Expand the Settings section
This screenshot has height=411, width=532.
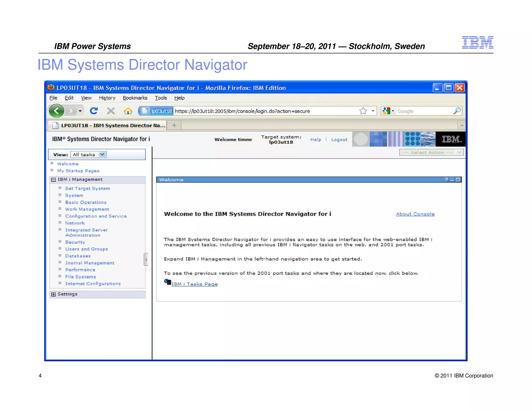tap(54, 294)
